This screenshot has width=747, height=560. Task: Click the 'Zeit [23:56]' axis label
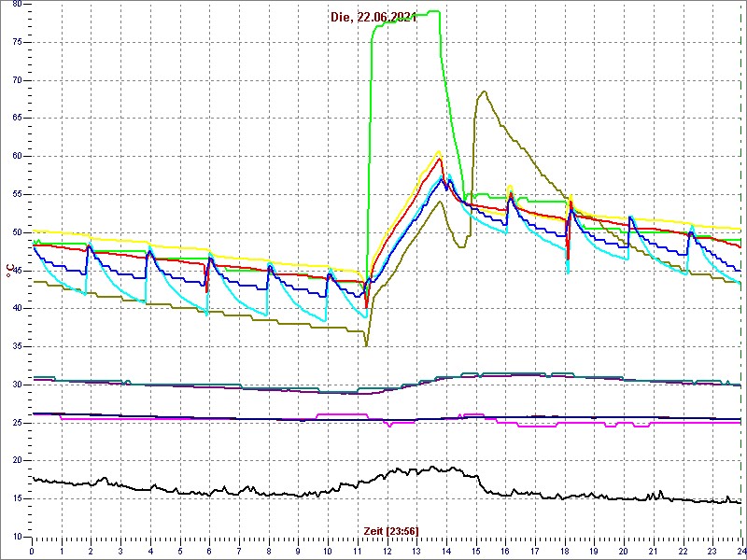point(391,530)
